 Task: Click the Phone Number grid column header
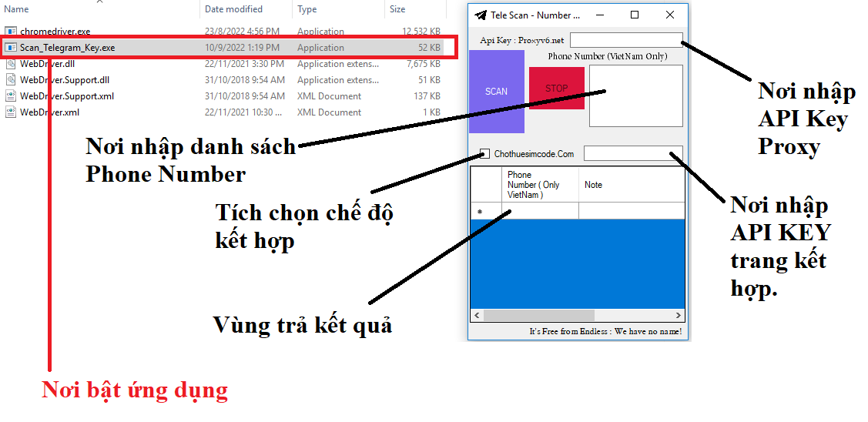point(541,184)
